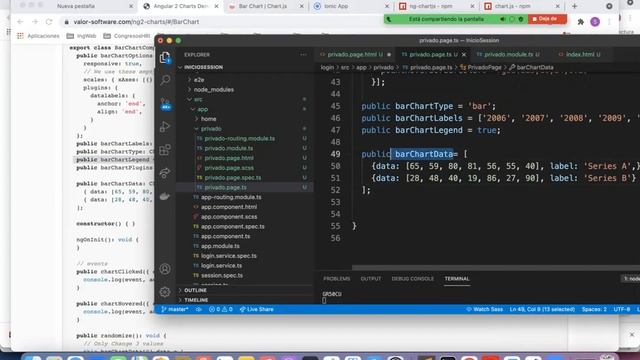The width and height of the screenshot is (640, 360).
Task: Switch to privado.page.html editor tab
Action: point(354,54)
